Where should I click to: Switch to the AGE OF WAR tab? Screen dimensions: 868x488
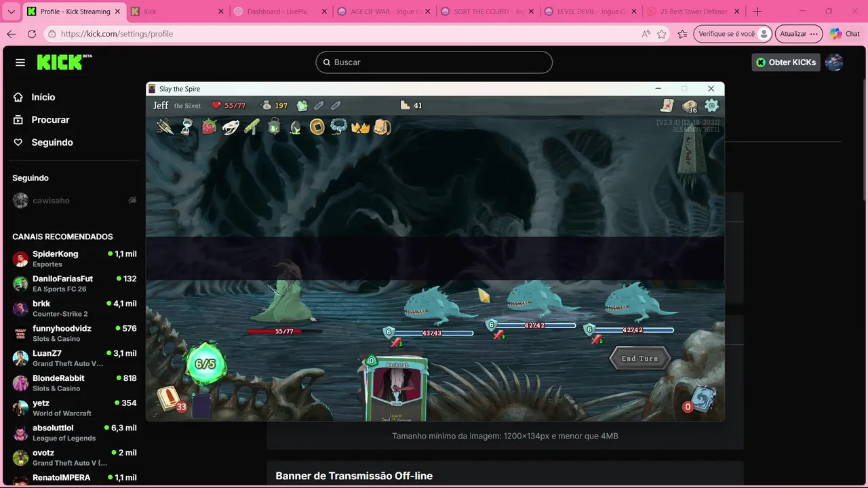tap(383, 12)
